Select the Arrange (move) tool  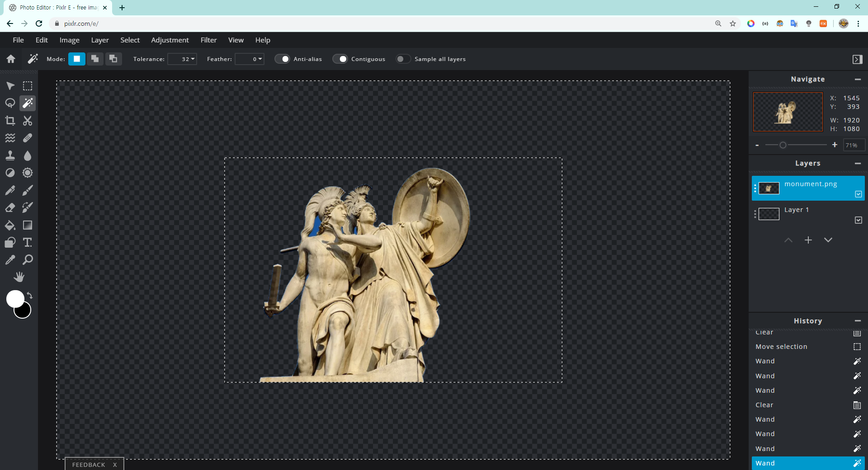click(x=10, y=86)
